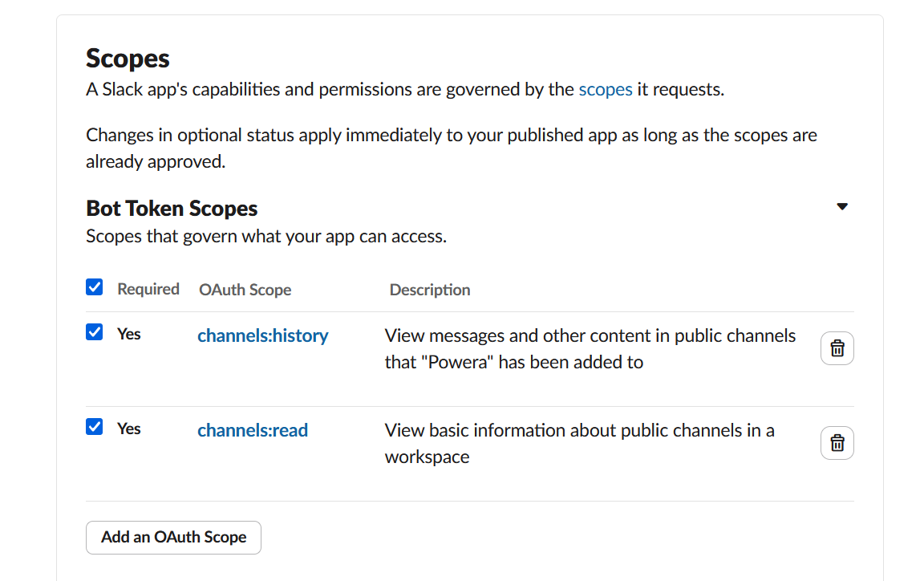Remove channels:read scope using trash icon
This screenshot has height=581, width=924.
(x=837, y=443)
